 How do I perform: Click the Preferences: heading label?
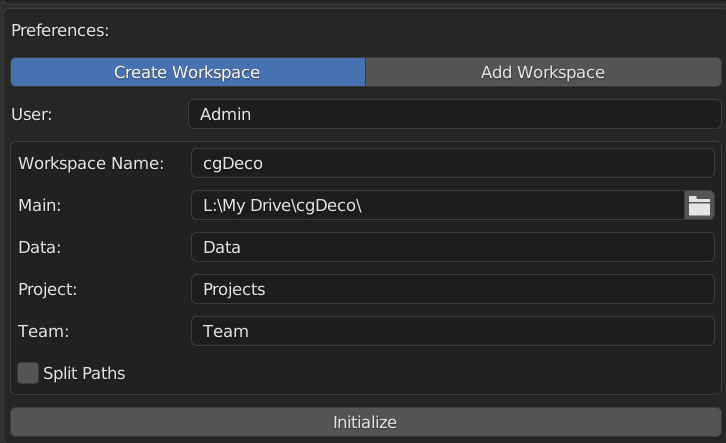click(60, 31)
